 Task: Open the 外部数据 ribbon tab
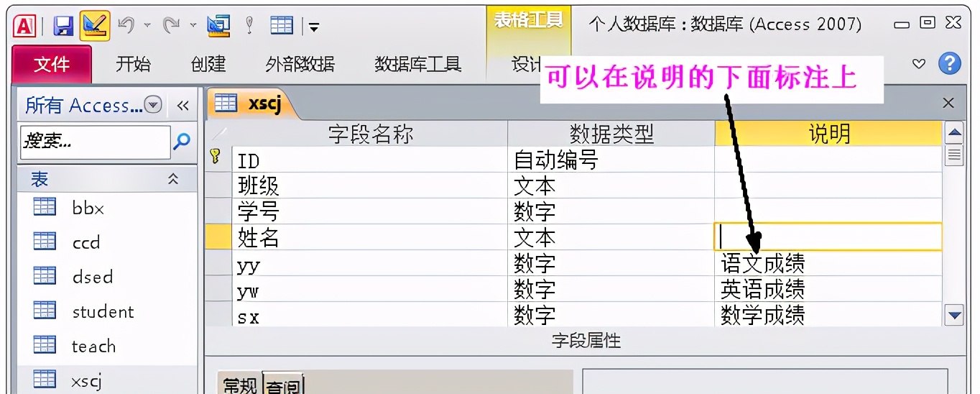click(300, 64)
